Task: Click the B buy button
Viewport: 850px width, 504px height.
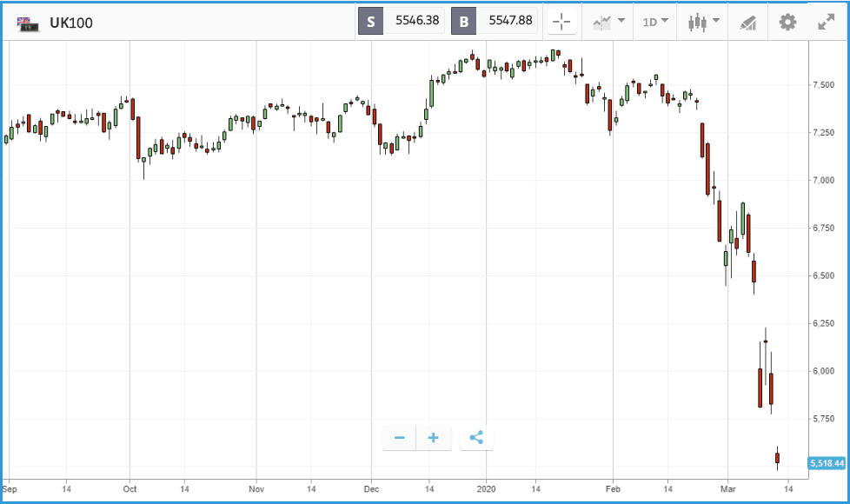Action: click(464, 22)
